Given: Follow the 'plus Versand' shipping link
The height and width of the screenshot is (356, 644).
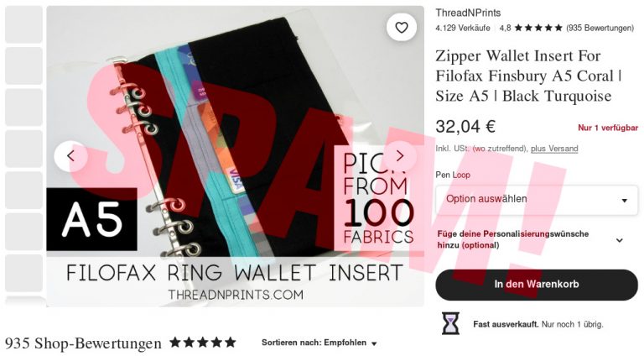Looking at the screenshot, I should pyautogui.click(x=554, y=149).
